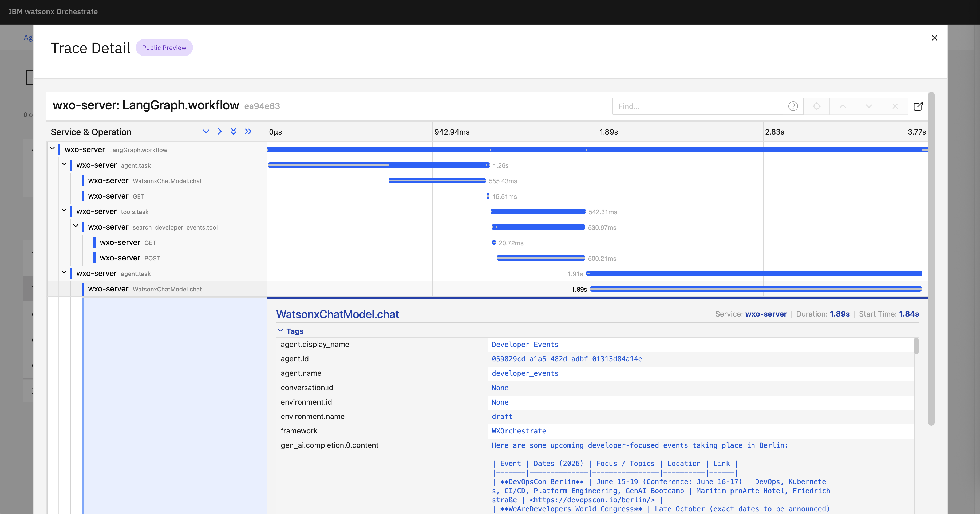980x514 pixels.
Task: Close the Trace Detail dialog
Action: 934,38
